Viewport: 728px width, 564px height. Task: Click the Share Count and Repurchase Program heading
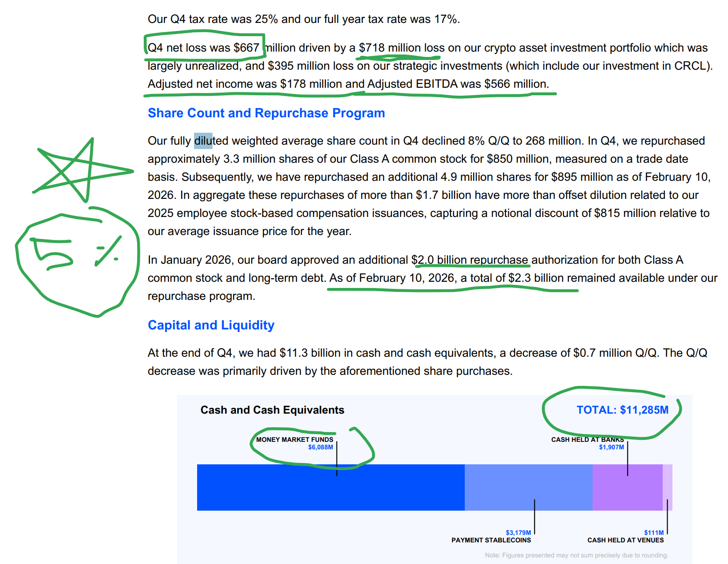266,113
